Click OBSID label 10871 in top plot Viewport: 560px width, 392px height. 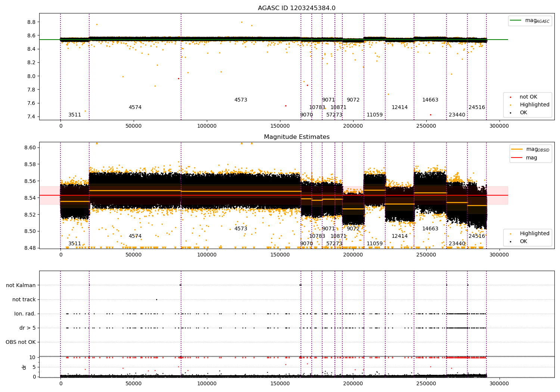click(x=339, y=108)
